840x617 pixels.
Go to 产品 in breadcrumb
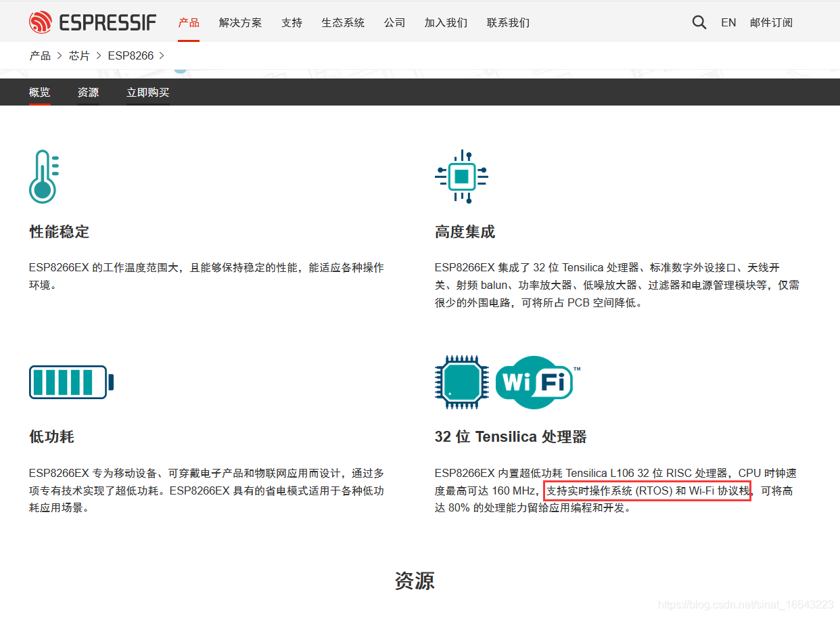pyautogui.click(x=40, y=55)
